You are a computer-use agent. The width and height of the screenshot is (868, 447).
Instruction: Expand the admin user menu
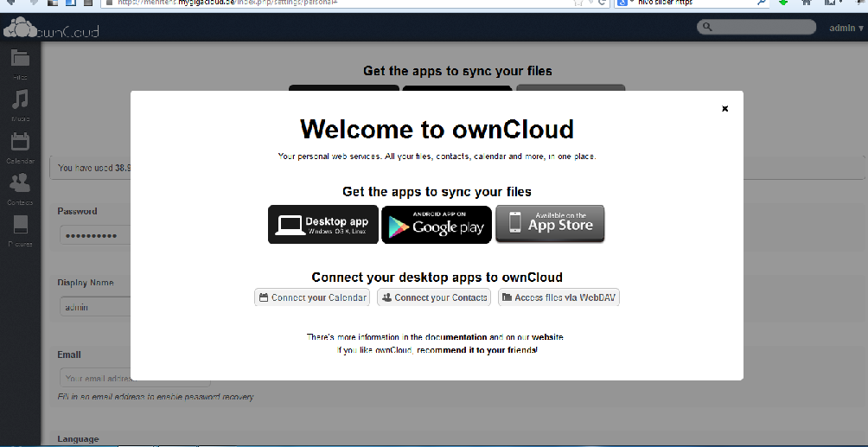(846, 28)
